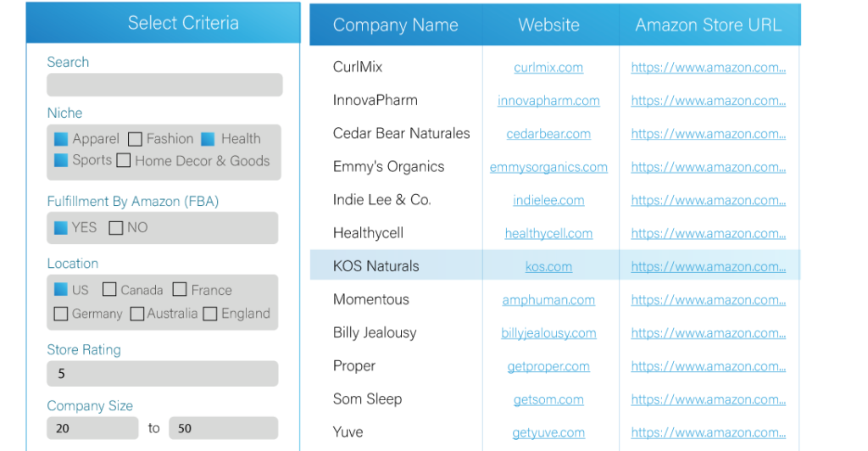Check the Canada location checkbox

[x=109, y=290]
